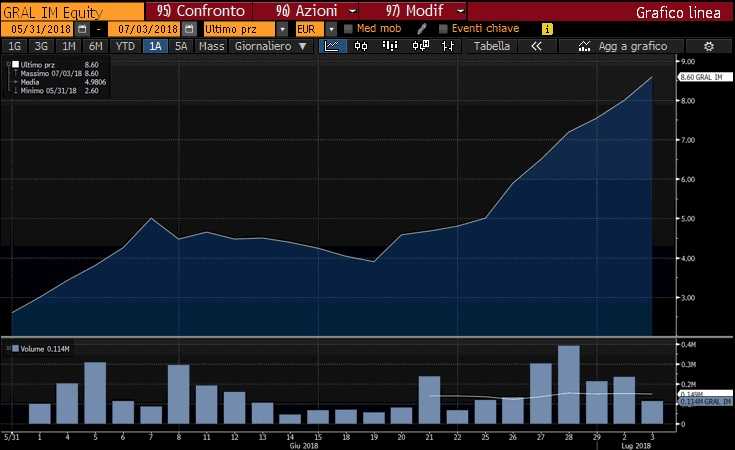This screenshot has height=450, width=735.
Task: Click the yellow info icon
Action: (x=547, y=29)
